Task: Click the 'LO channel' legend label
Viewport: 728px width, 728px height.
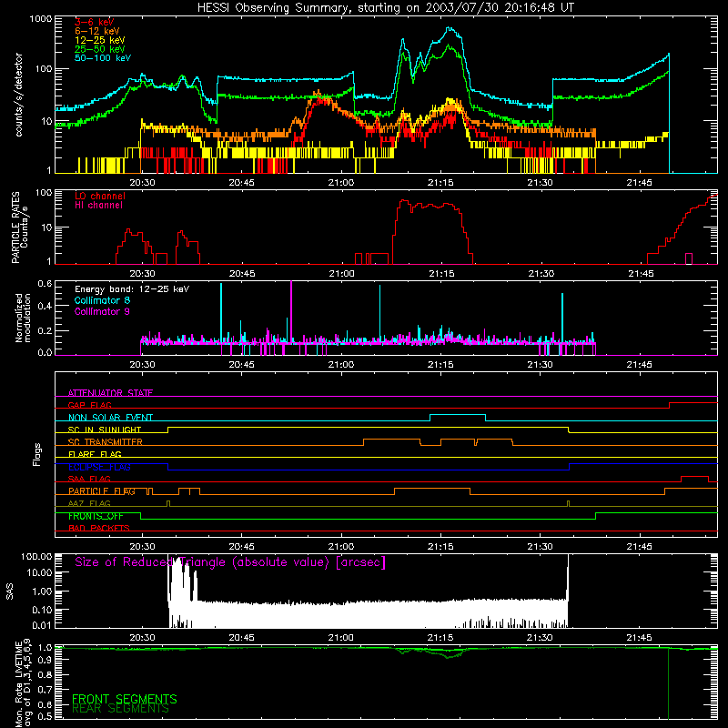Action: click(100, 196)
